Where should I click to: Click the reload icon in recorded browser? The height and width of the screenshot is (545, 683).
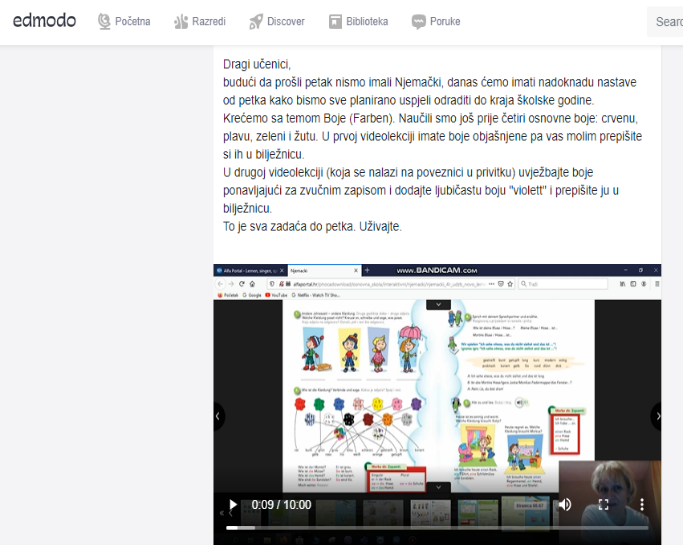[242, 284]
